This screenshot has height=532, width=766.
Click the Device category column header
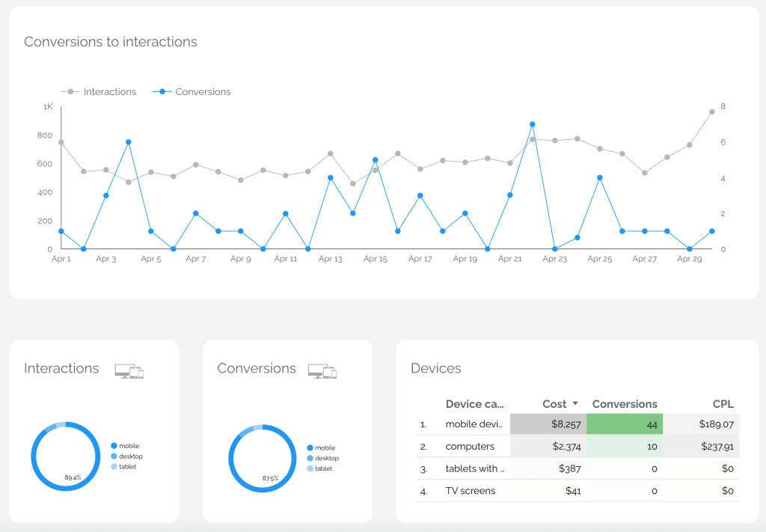point(475,404)
